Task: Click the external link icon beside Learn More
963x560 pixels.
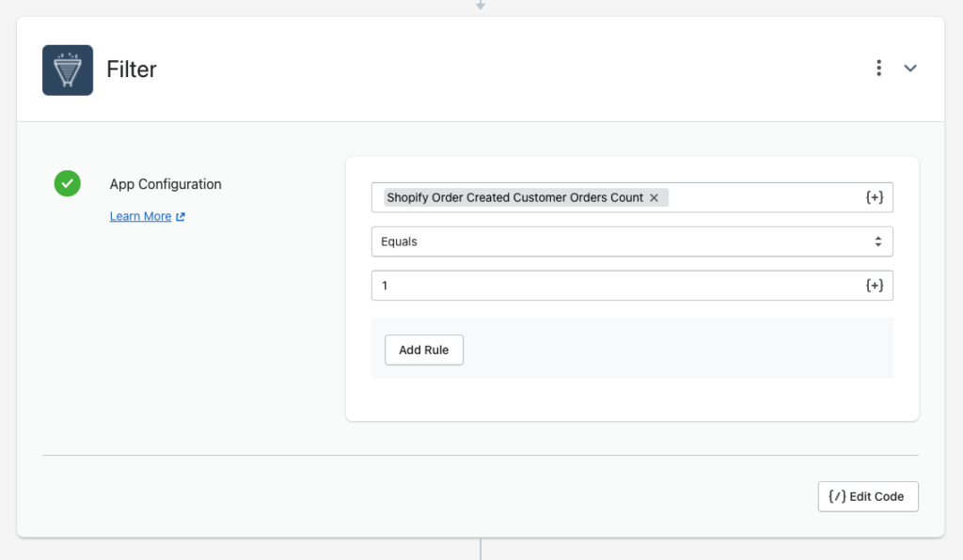Action: point(181,216)
